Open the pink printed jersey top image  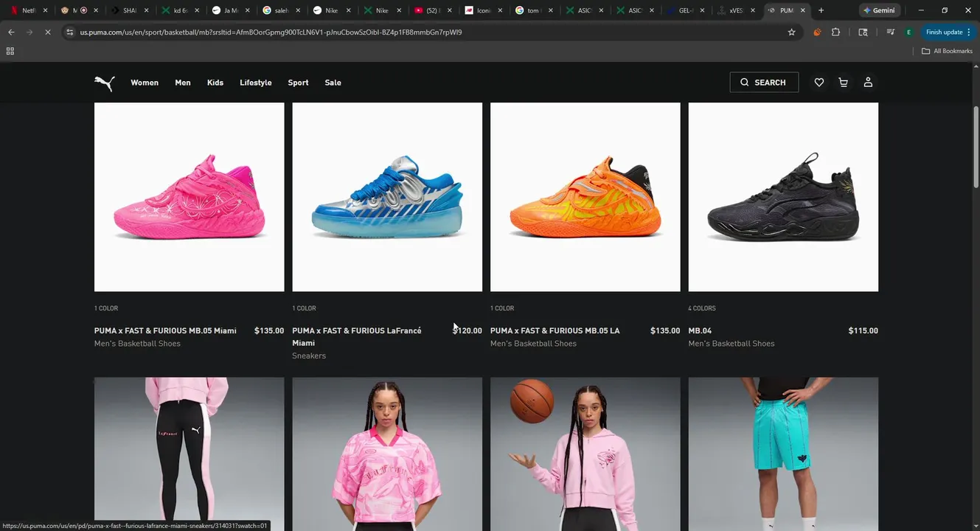coord(387,454)
